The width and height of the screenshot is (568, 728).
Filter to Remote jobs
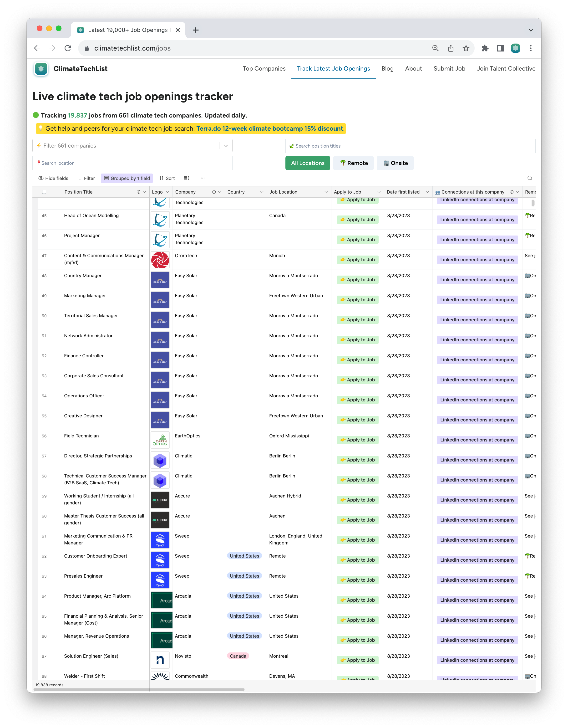[x=354, y=163]
